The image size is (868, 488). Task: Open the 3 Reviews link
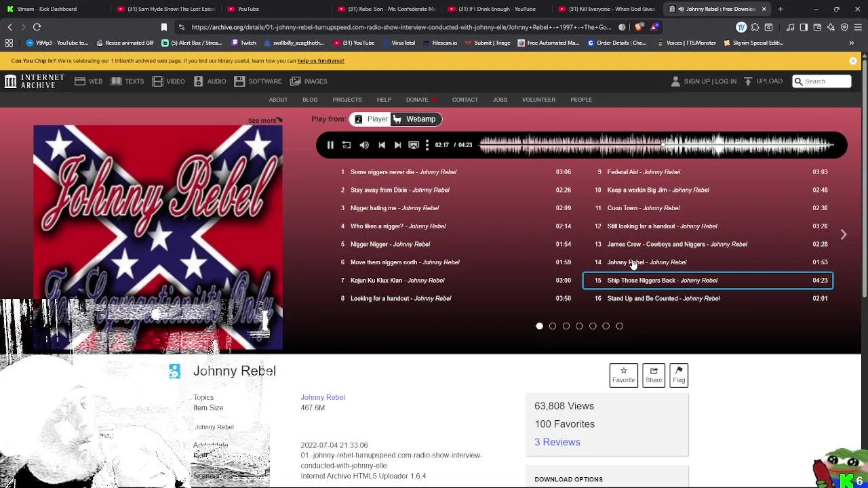coord(557,442)
